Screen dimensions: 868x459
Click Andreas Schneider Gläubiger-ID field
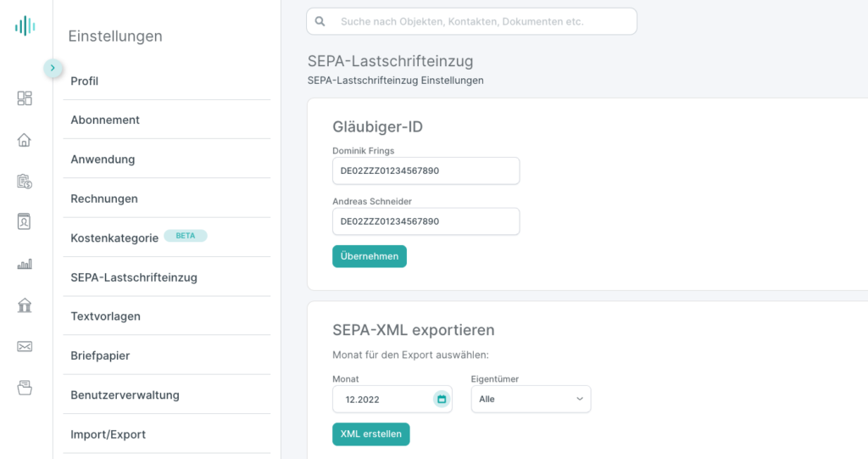426,221
